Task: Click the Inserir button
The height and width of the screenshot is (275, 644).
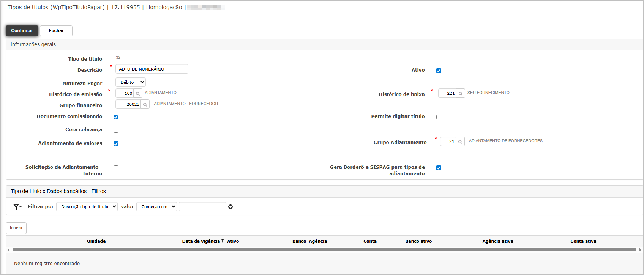Action: 16,228
